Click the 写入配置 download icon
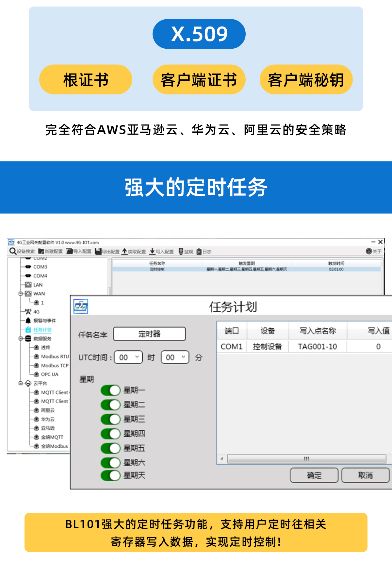This screenshot has height=563, width=392. point(152,251)
